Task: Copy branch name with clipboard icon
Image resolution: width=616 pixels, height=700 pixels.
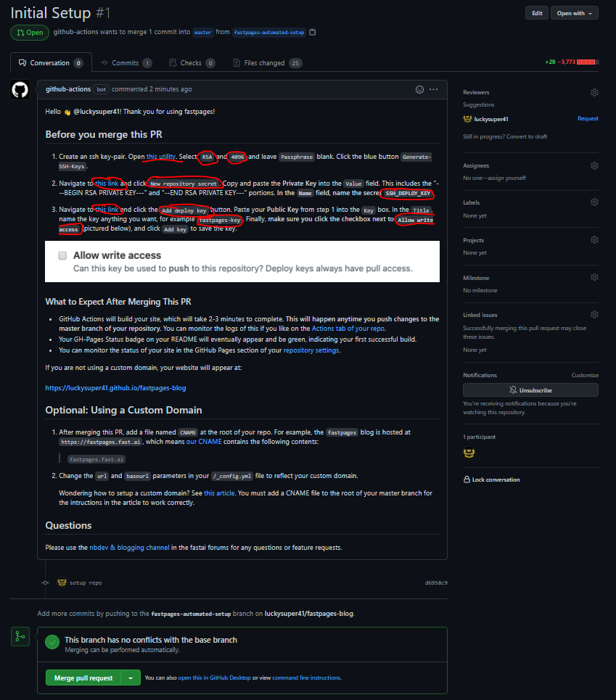Action: coord(313,32)
